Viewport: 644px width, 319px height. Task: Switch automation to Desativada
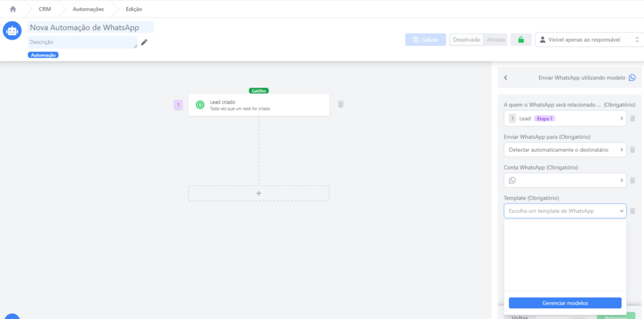(x=466, y=40)
